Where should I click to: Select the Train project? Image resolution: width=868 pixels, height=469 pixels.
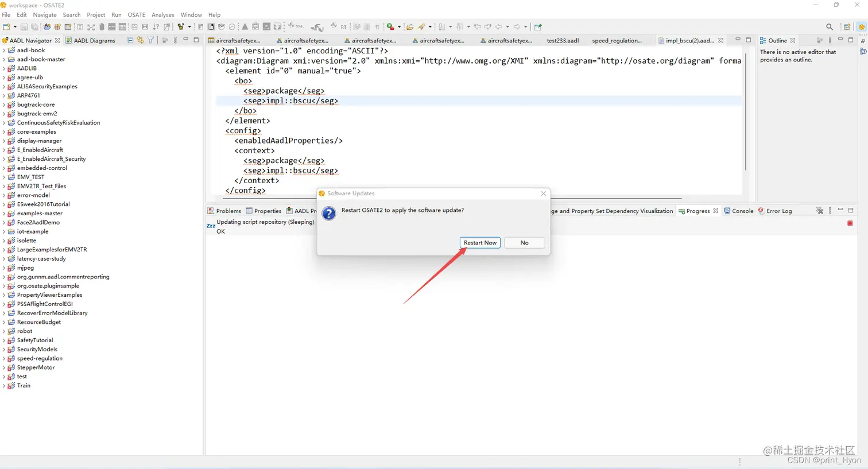pyautogui.click(x=24, y=385)
